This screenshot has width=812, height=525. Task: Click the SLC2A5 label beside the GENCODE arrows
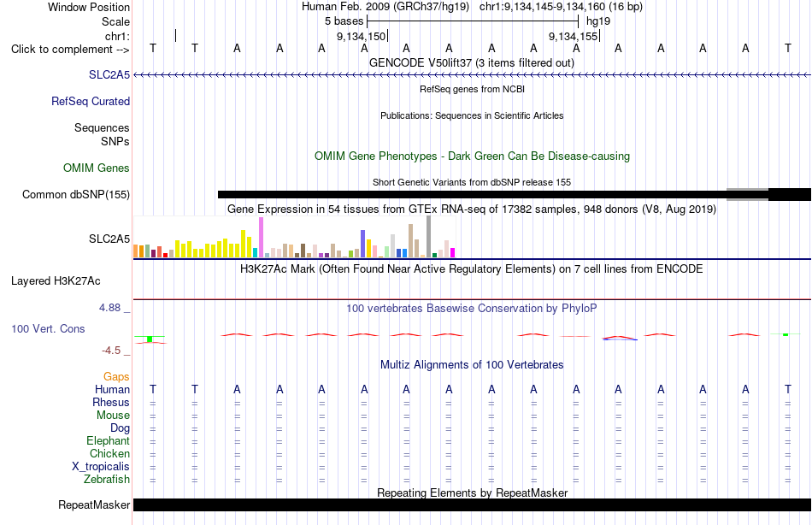tap(109, 74)
